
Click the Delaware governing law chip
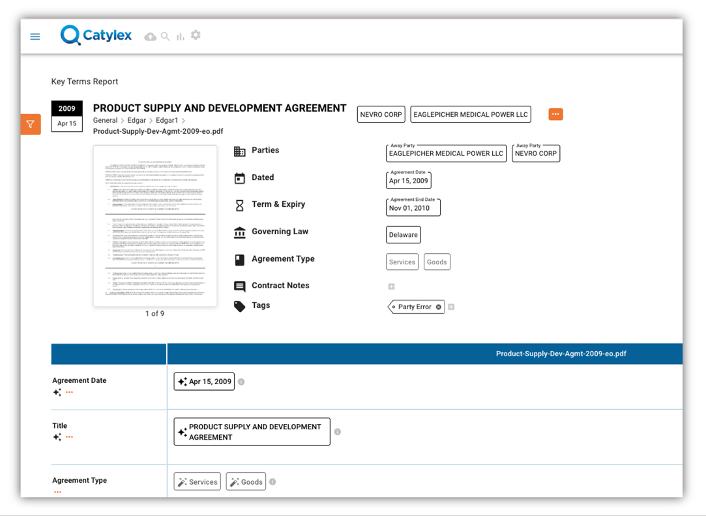[x=403, y=235]
